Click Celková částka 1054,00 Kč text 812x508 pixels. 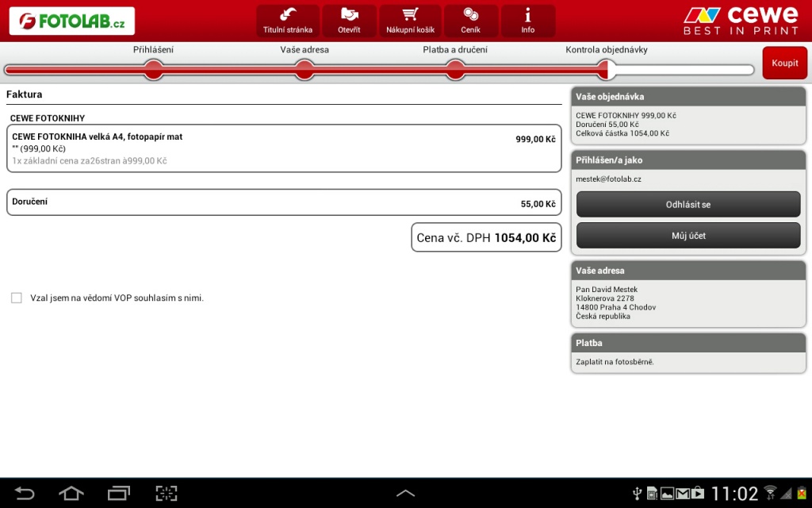[622, 133]
